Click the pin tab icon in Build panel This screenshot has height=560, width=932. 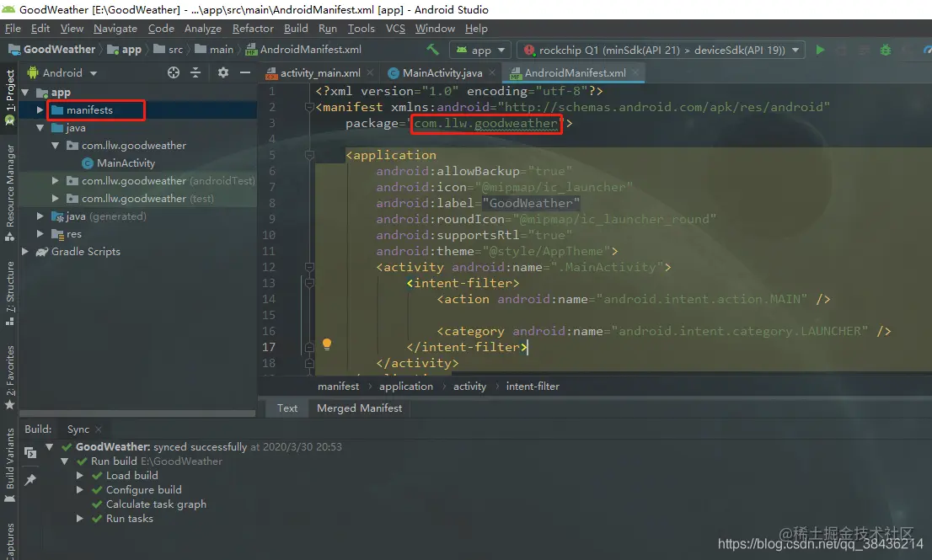(30, 479)
